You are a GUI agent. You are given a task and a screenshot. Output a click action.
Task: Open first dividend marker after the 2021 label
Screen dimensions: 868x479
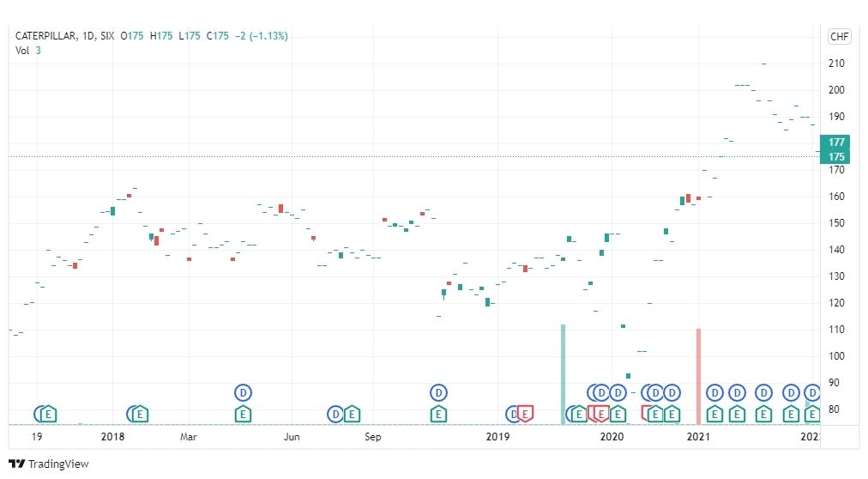click(x=714, y=392)
